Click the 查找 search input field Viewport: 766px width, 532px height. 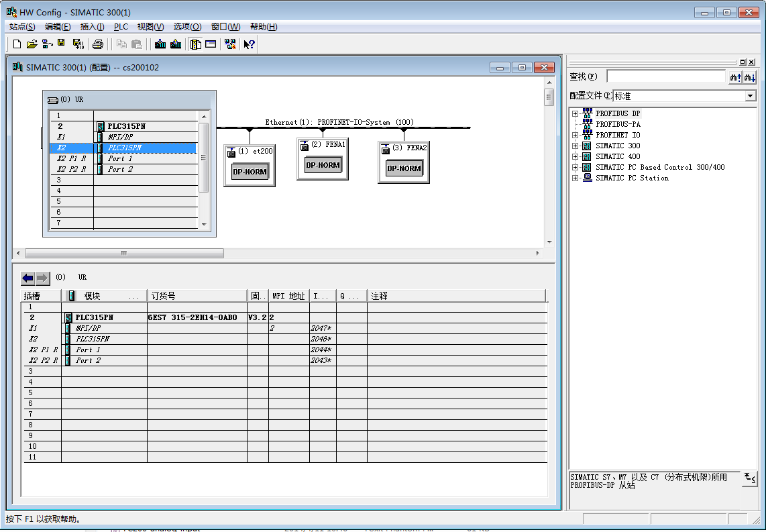[666, 76]
